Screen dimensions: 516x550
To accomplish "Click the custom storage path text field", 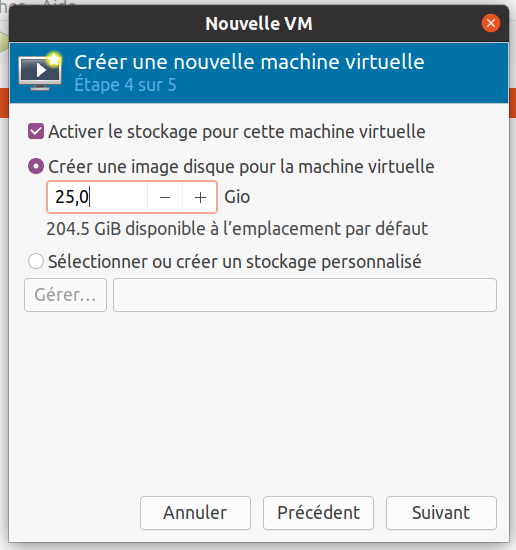I will point(305,295).
